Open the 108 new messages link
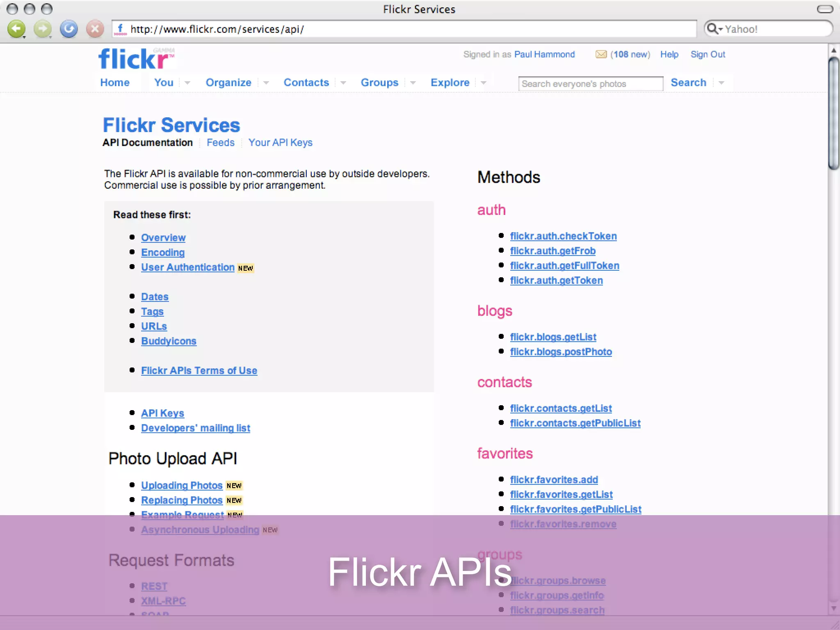Image resolution: width=840 pixels, height=630 pixels. 630,55
